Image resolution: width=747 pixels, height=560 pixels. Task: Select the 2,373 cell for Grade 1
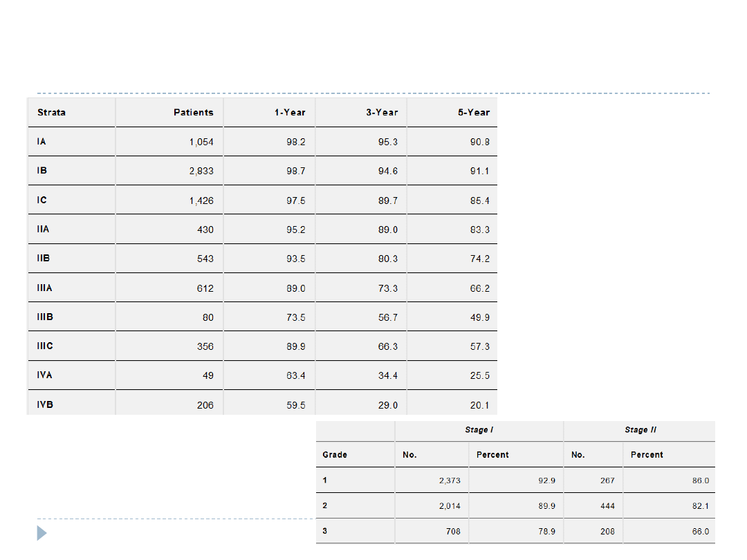tap(450, 480)
